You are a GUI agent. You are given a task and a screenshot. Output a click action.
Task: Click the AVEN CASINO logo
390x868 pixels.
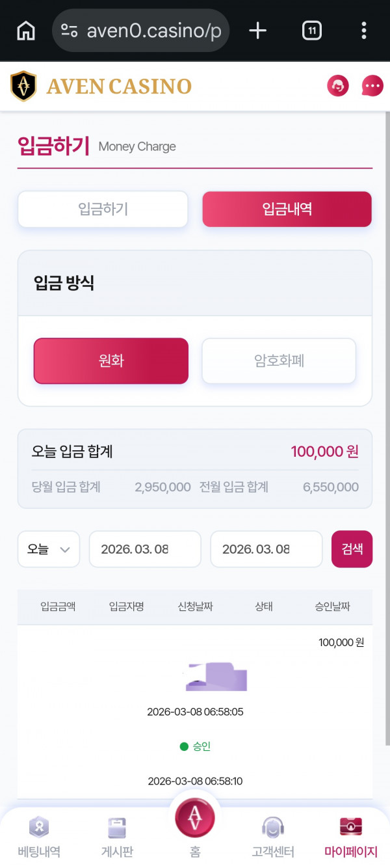pos(101,85)
